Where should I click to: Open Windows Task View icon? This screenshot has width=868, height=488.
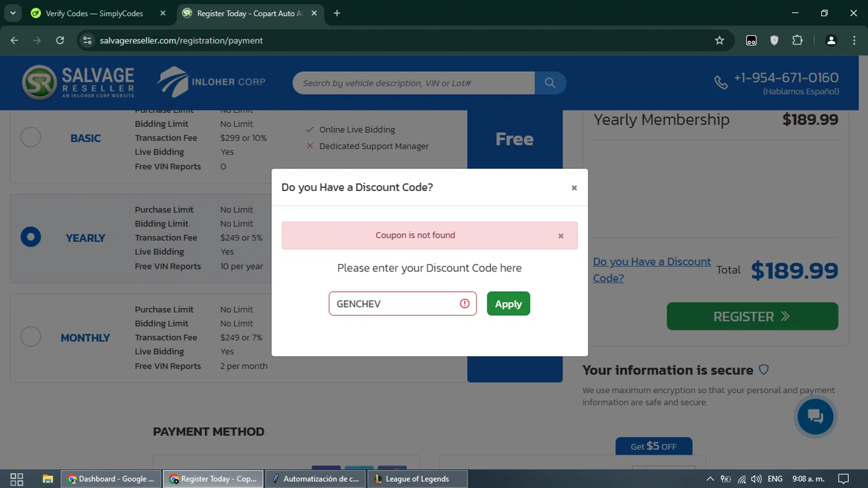tap(17, 479)
